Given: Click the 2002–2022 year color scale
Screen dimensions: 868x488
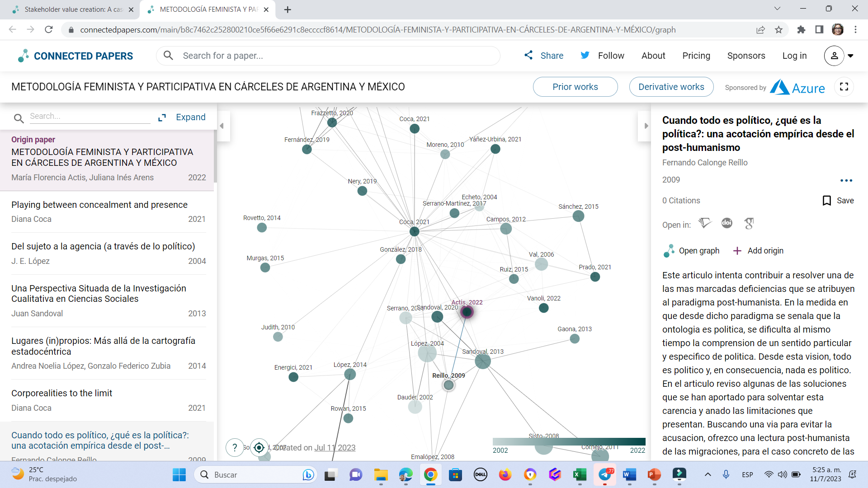Looking at the screenshot, I should [568, 441].
